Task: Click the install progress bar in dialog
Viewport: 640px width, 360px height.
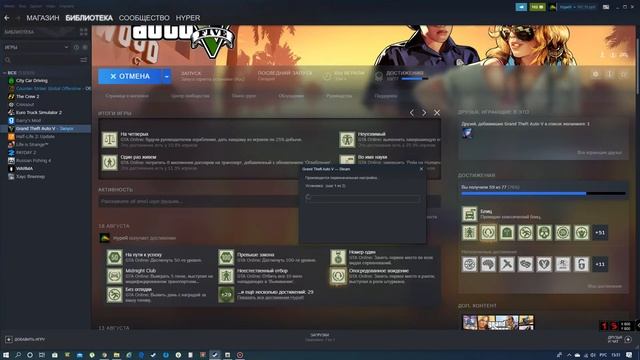Action: pos(362,198)
